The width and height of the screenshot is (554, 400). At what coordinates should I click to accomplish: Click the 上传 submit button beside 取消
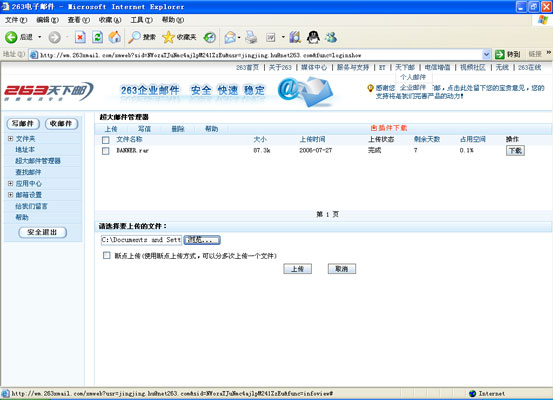click(x=297, y=269)
